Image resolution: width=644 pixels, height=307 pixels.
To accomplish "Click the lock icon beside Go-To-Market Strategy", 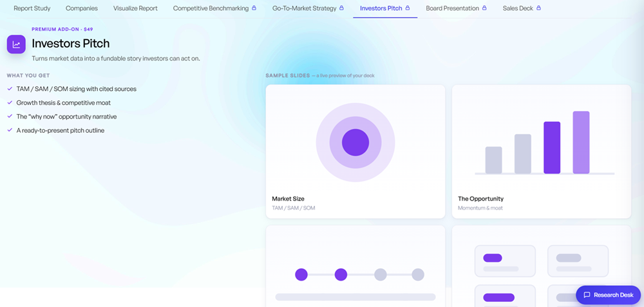I will pos(341,8).
